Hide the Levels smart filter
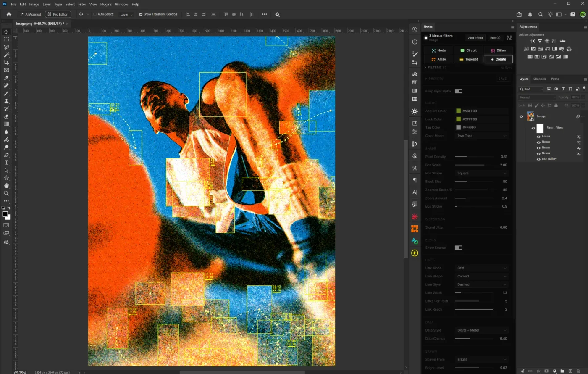Viewport: 588px width, 374px height. [538, 137]
